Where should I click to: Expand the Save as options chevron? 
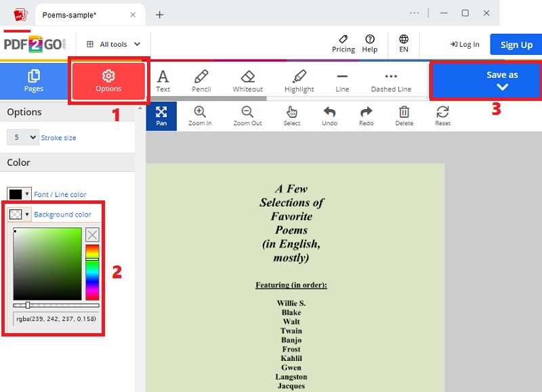coord(503,88)
